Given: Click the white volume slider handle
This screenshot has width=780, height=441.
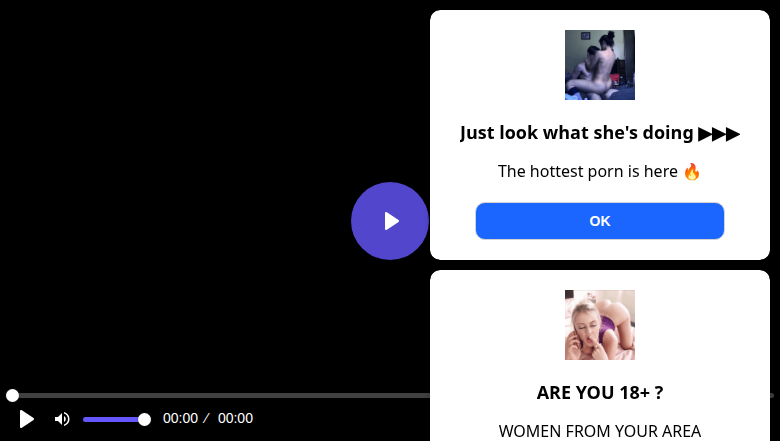Looking at the screenshot, I should [144, 419].
